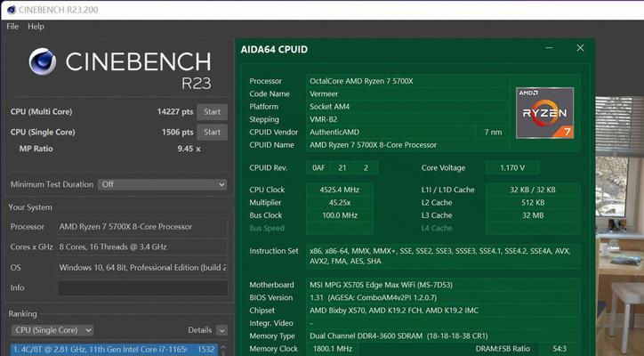The height and width of the screenshot is (356, 644).
Task: Open the CPU (Single Core) ranking dropdown
Action: (x=52, y=330)
